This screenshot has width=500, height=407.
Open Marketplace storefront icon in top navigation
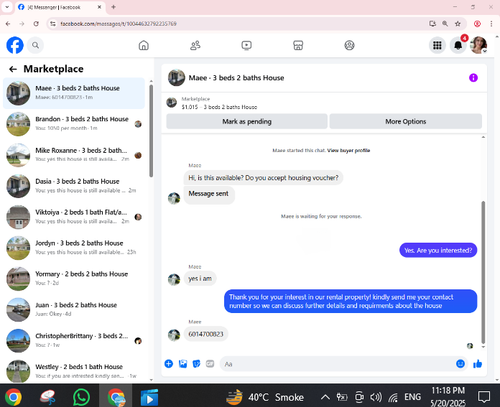(298, 45)
